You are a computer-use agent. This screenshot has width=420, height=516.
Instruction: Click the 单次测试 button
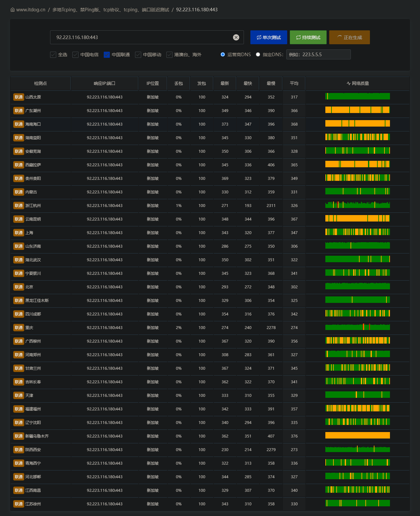click(269, 37)
